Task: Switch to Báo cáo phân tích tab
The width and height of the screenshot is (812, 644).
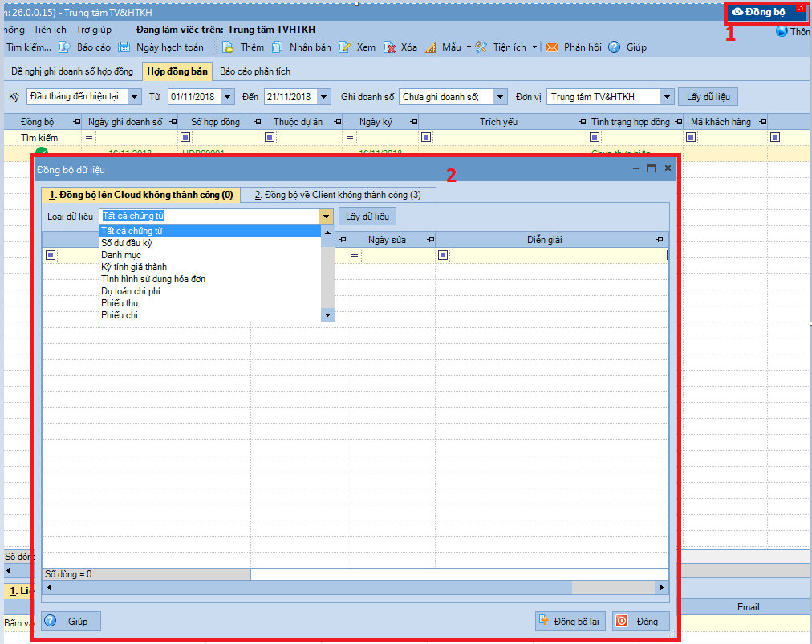Action: tap(255, 71)
